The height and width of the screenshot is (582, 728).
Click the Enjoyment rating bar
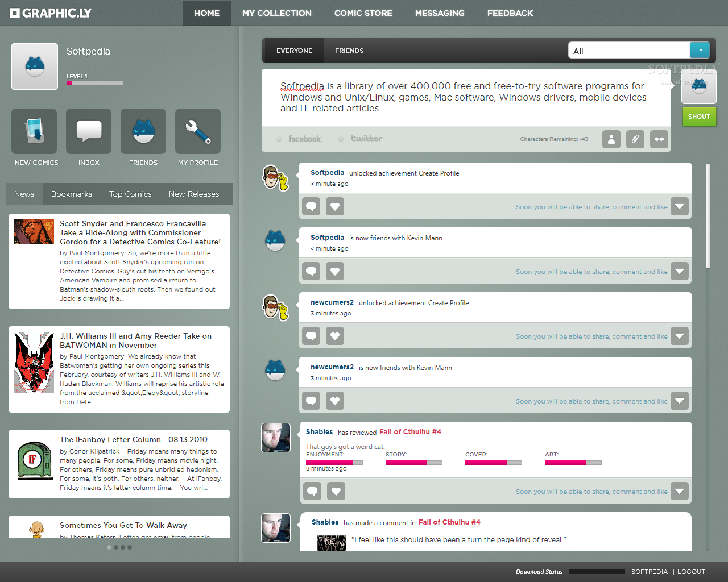pos(334,463)
